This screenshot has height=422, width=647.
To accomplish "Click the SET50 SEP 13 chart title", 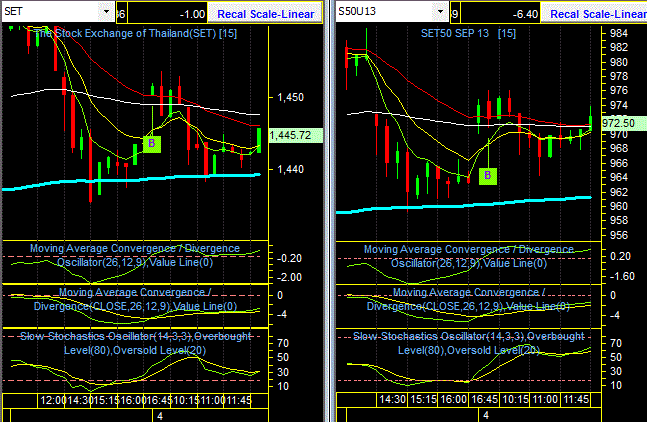I will 468,33.
